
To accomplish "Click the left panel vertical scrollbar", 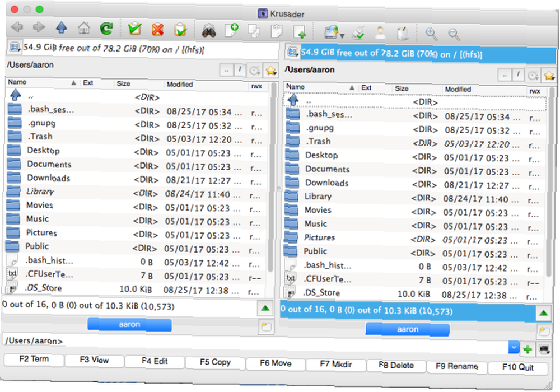I will [x=272, y=179].
